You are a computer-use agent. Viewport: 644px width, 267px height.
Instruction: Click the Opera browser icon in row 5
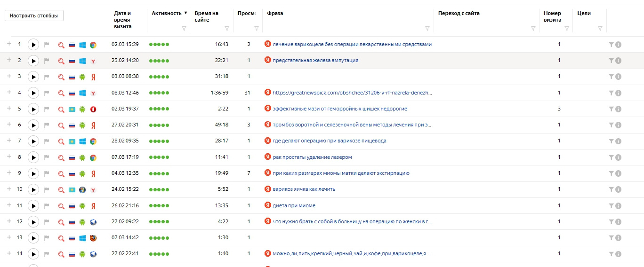(x=93, y=109)
